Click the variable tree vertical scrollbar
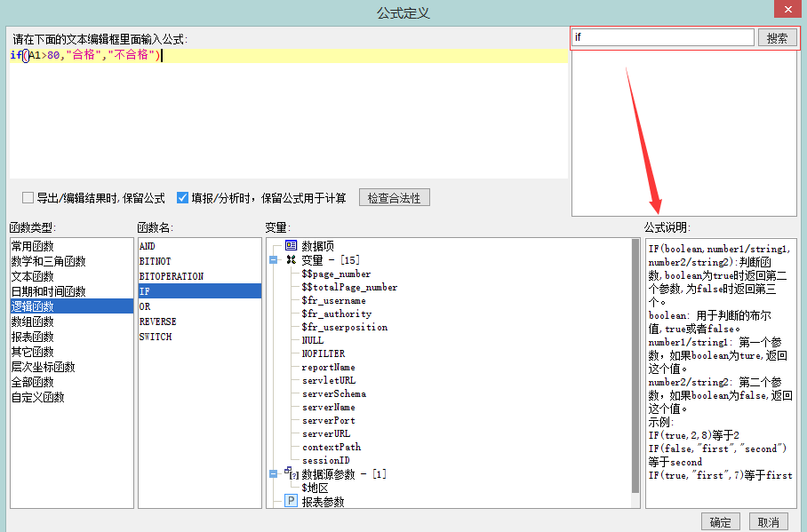Screen dimensions: 807x532 coord(635,366)
